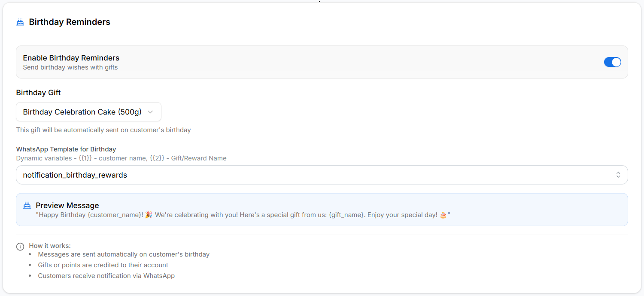Click the info icon beside How it works

pos(20,246)
